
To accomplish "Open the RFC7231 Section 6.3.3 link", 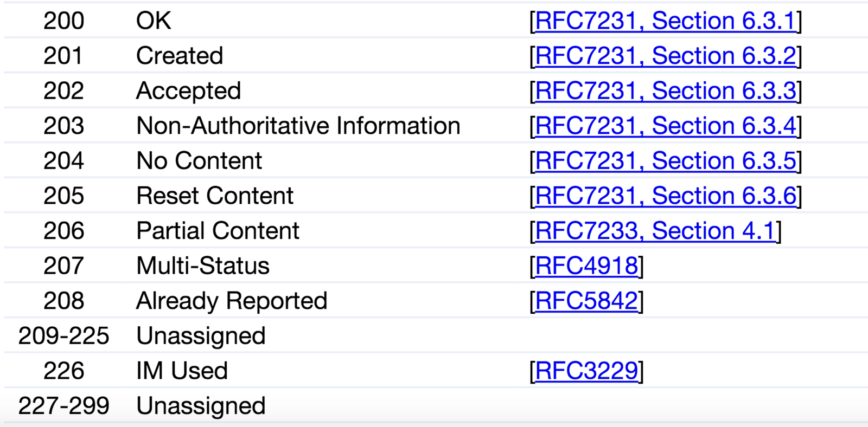I will (665, 91).
